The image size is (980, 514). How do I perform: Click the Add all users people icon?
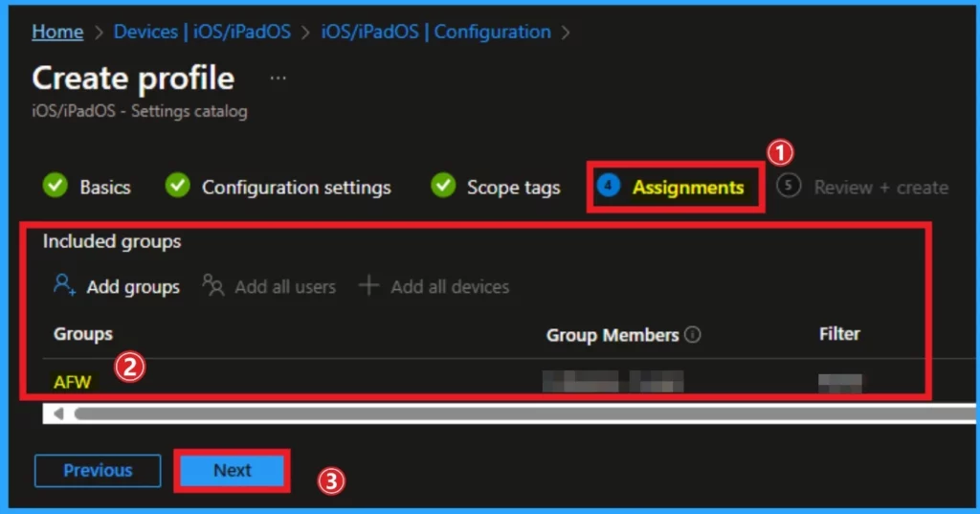click(x=213, y=285)
